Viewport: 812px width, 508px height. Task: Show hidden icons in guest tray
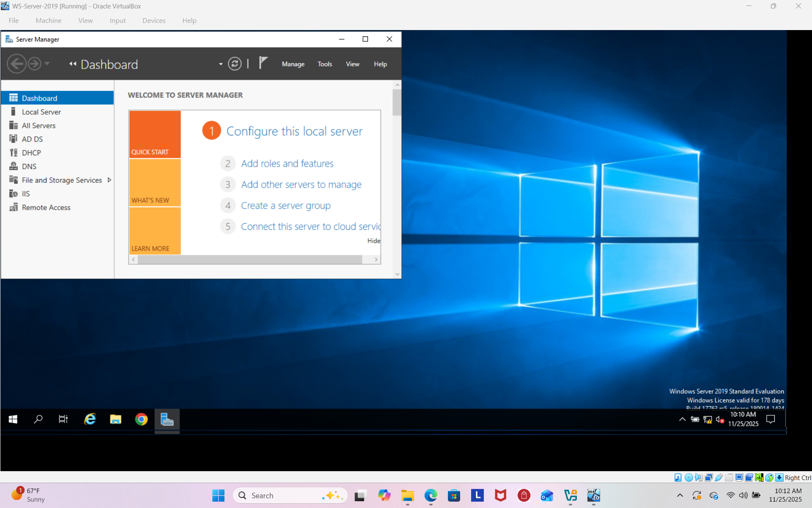click(x=682, y=420)
